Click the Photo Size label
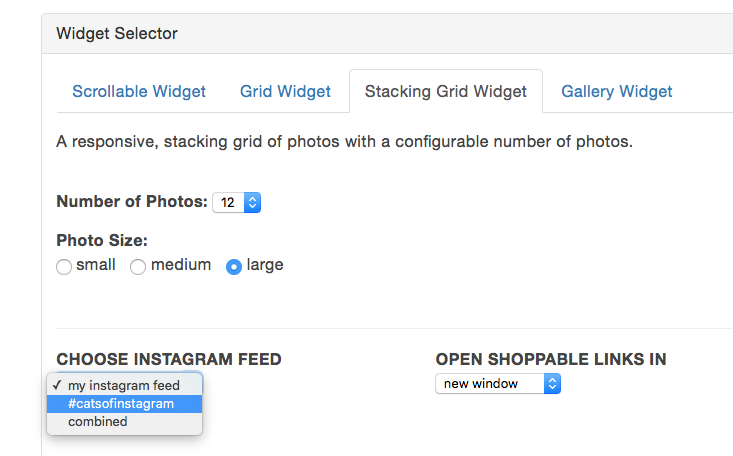 click(x=102, y=240)
